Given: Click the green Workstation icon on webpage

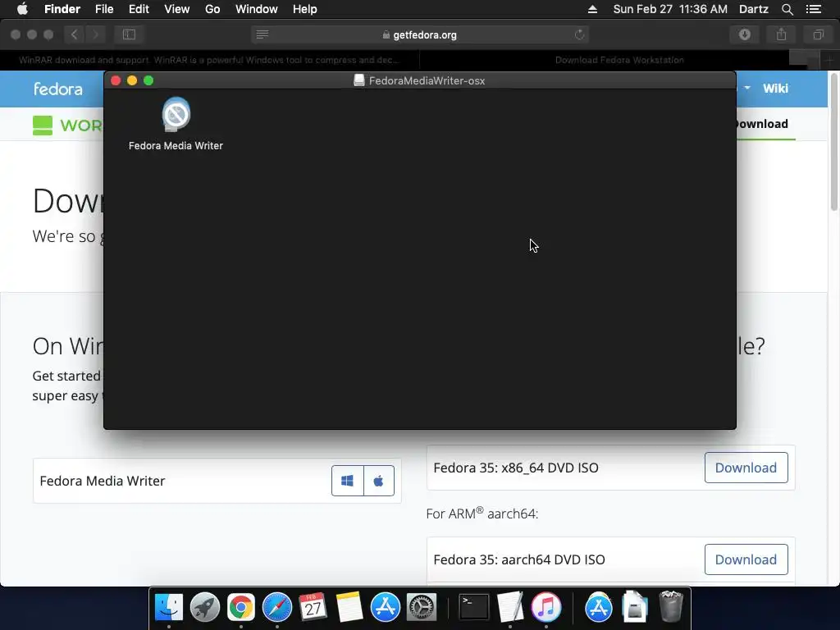Looking at the screenshot, I should (43, 126).
